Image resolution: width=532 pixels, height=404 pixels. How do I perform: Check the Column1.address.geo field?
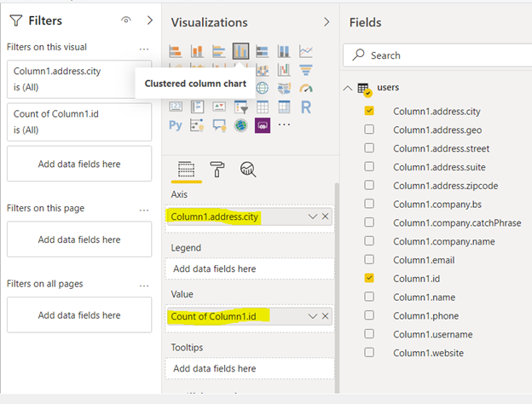tap(369, 130)
